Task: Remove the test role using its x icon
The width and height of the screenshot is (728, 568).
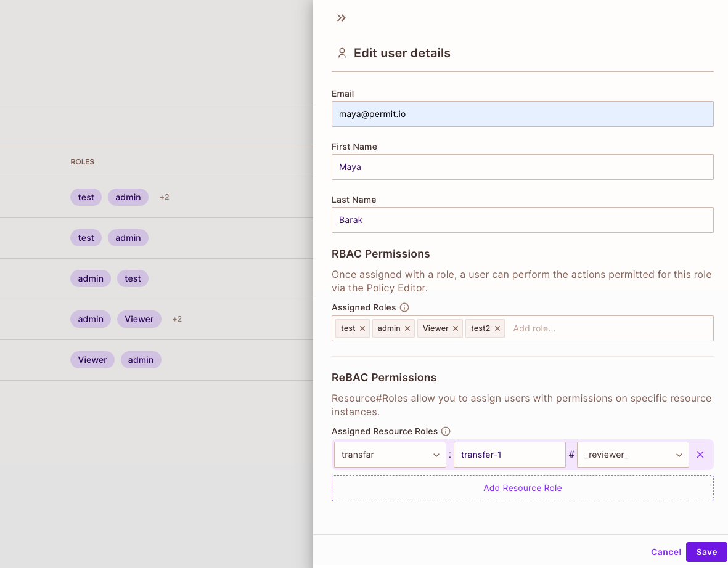Action: click(362, 328)
